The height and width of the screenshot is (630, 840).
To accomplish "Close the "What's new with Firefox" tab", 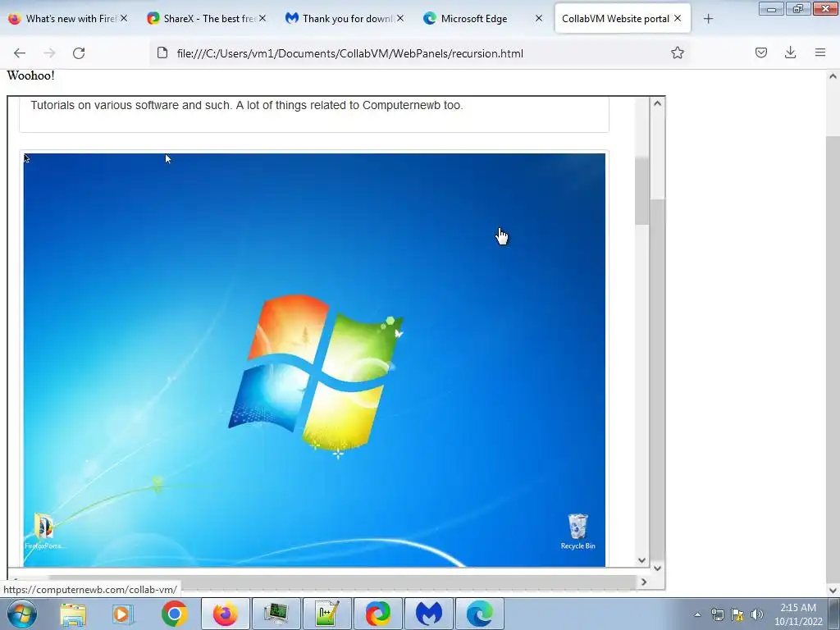I will point(124,18).
